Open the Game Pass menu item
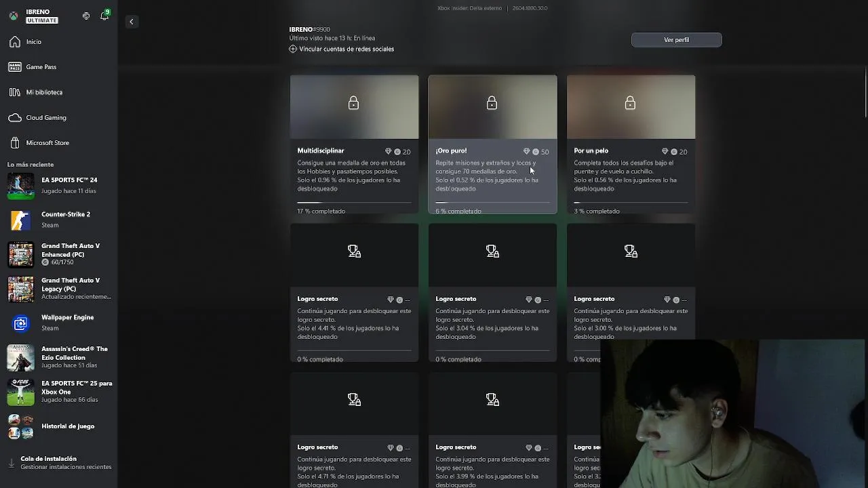Screen dimensions: 868x488 coord(59,67)
